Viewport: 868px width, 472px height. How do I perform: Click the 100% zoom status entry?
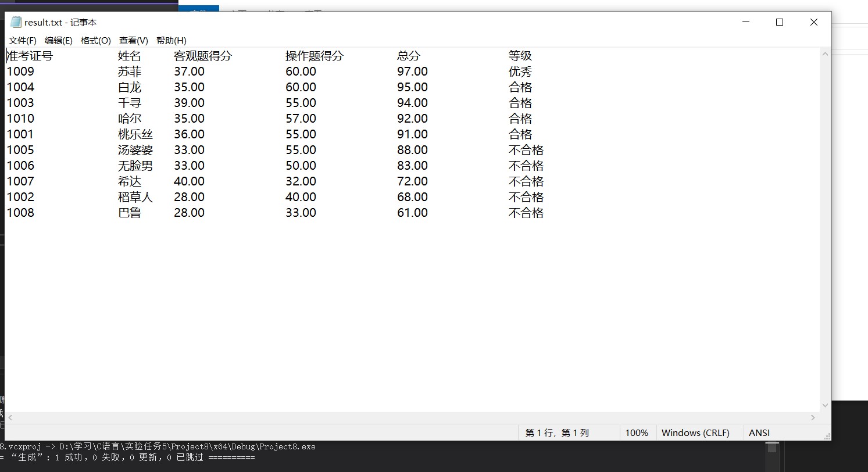(637, 432)
